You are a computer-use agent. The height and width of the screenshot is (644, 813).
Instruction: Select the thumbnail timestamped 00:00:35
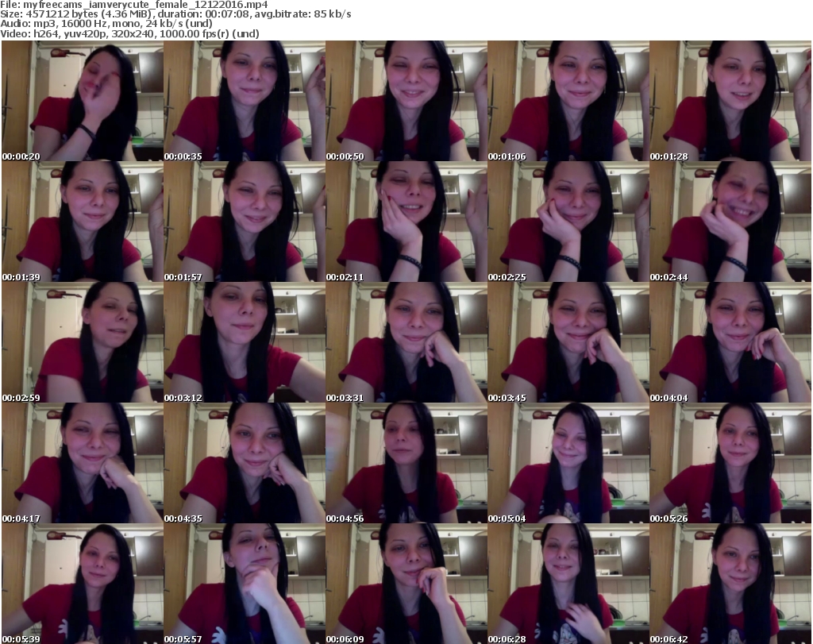click(x=245, y=101)
